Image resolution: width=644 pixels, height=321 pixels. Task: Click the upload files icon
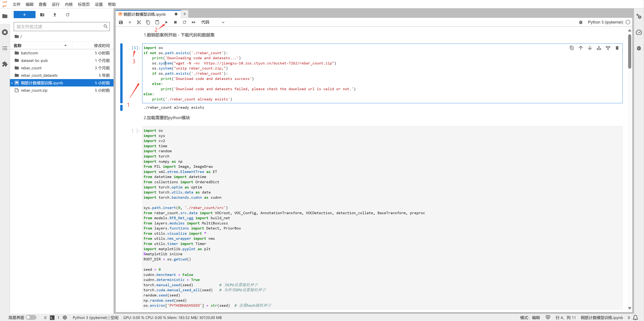(55, 15)
